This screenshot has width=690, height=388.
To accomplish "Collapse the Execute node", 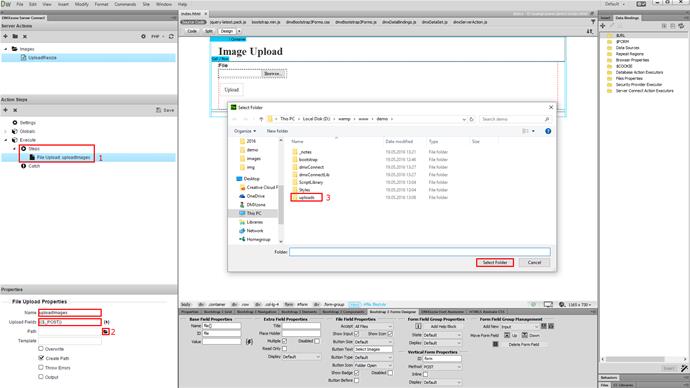I will [x=6, y=140].
